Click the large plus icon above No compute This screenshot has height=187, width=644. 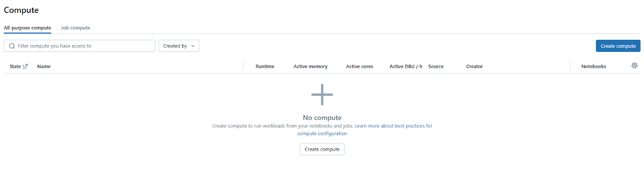[x=322, y=95]
